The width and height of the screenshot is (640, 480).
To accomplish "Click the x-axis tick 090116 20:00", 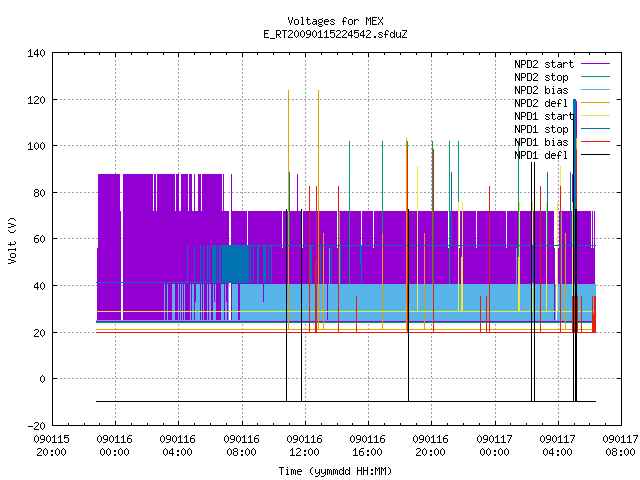I will point(431,446).
